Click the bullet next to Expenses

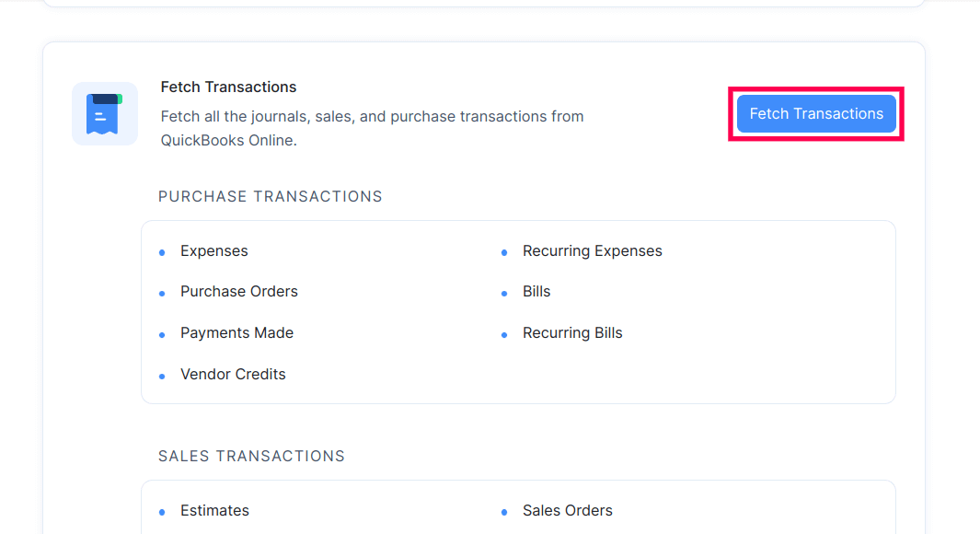coord(162,250)
